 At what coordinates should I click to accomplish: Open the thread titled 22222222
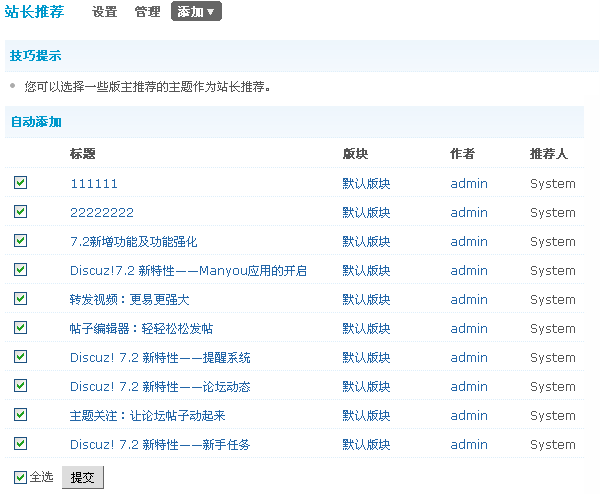coord(102,213)
